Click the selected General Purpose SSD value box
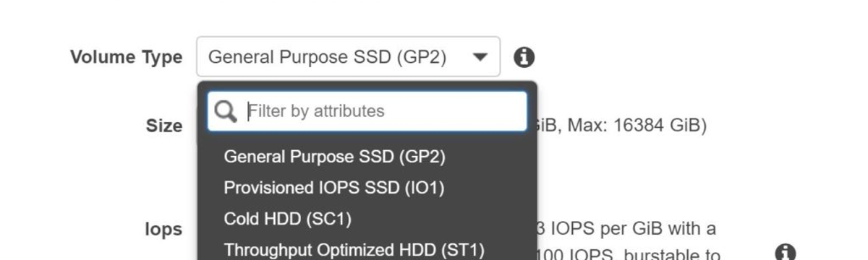868x260 pixels. (348, 56)
